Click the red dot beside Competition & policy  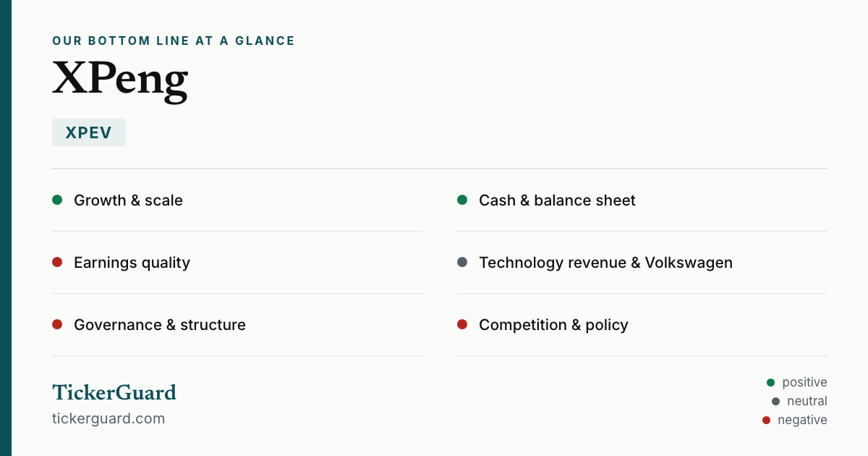pyautogui.click(x=462, y=324)
